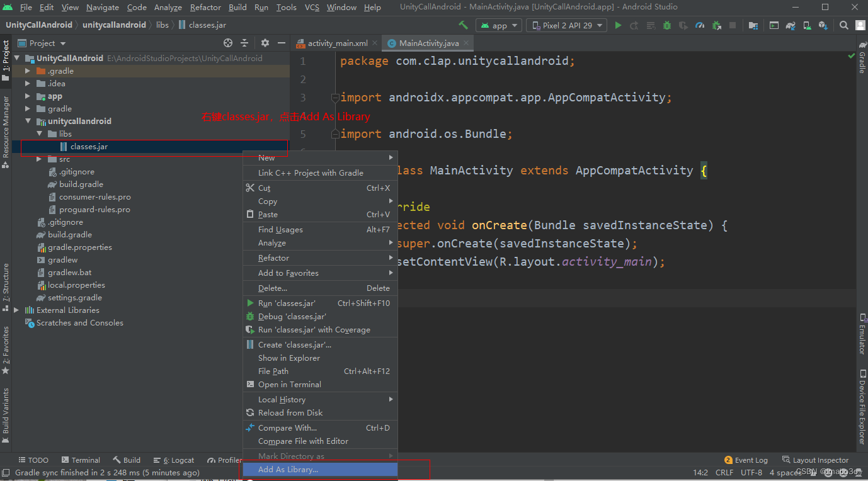Viewport: 868px width, 481px height.
Task: Click the Collapse All icon in Project panel
Action: point(245,43)
